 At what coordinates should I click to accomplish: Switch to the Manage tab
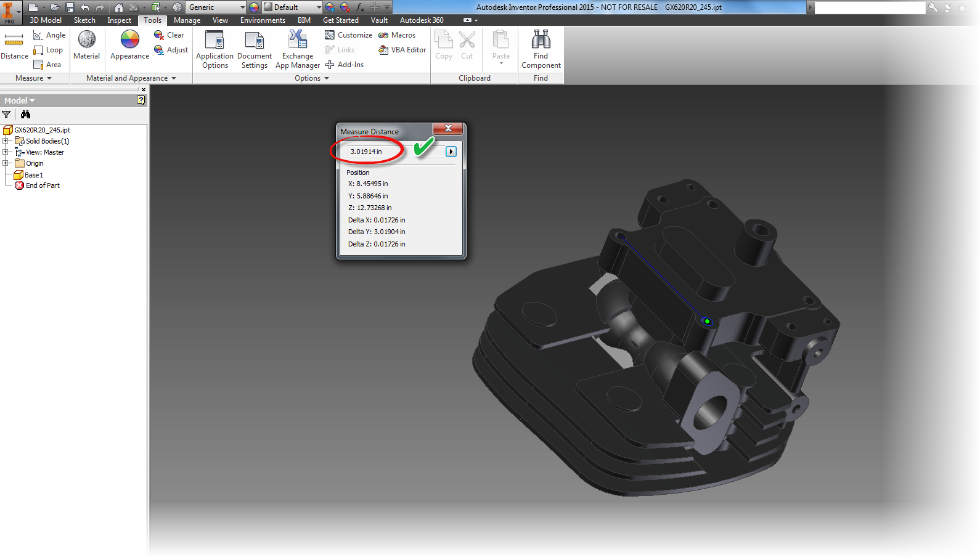(x=187, y=20)
